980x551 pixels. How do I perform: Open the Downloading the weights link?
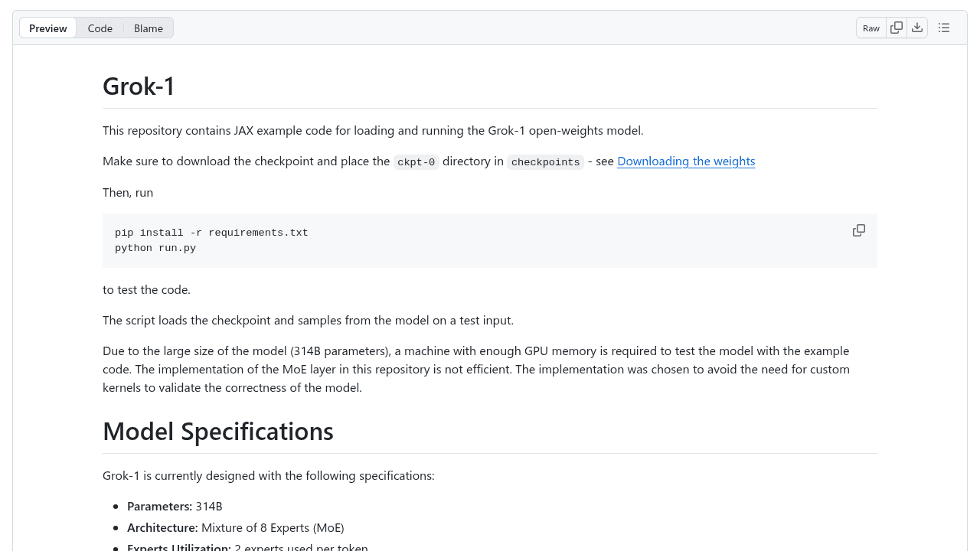685,161
